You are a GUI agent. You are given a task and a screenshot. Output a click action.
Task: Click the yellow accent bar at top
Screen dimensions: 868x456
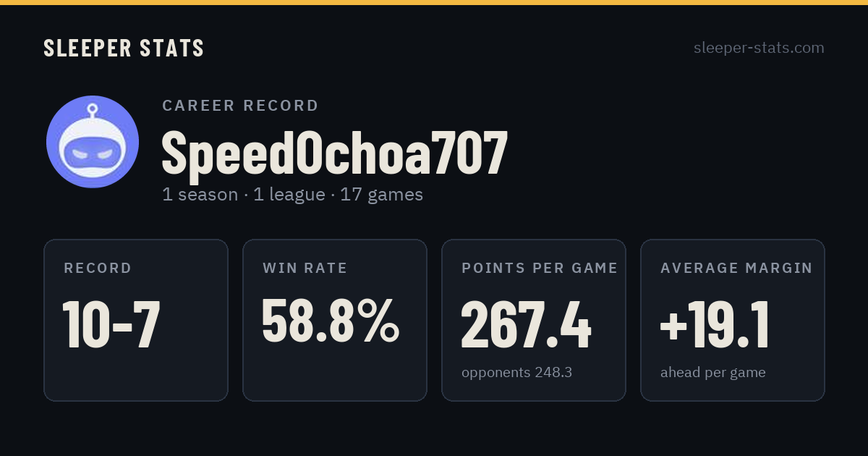point(434,2)
